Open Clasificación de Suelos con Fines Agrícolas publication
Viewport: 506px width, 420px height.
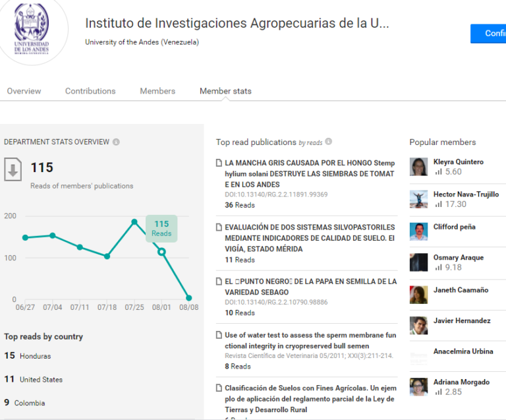click(310, 399)
